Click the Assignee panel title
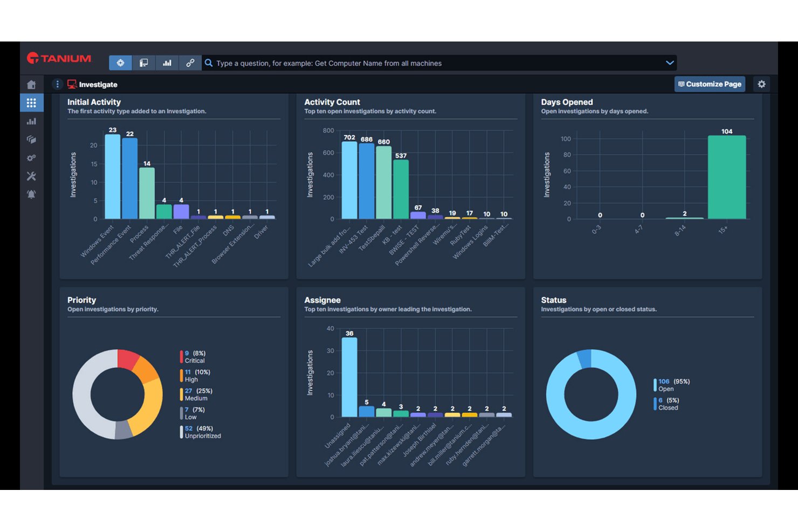This screenshot has height=532, width=798. tap(322, 300)
